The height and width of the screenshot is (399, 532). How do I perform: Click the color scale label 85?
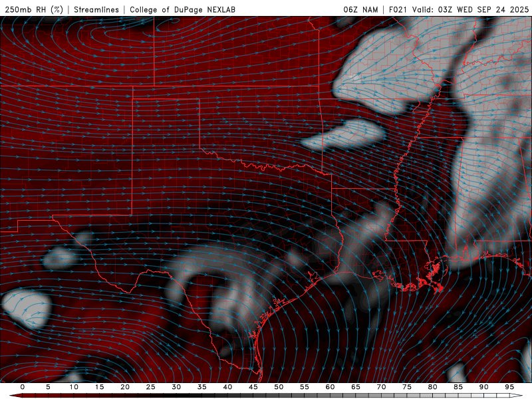(458, 387)
